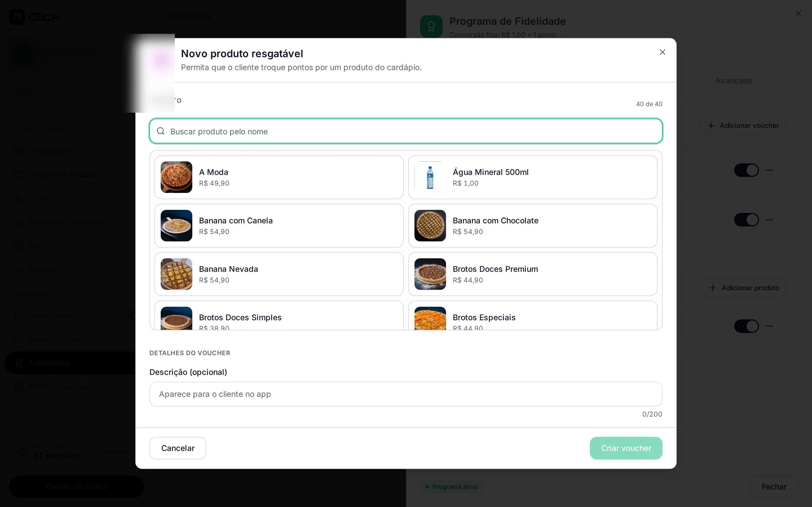This screenshot has height=507, width=812.
Task: Open the product row's three-dot menu
Action: pos(769,326)
